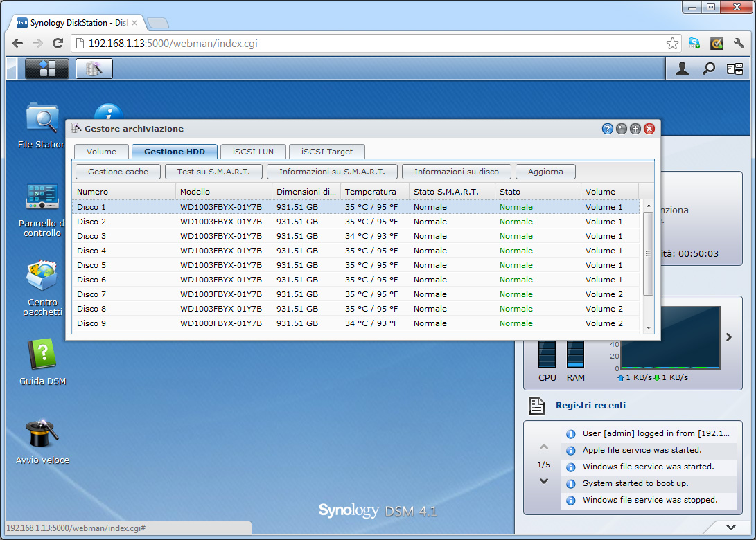
Task: Click the Storage Manager taskbar icon
Action: coord(94,69)
